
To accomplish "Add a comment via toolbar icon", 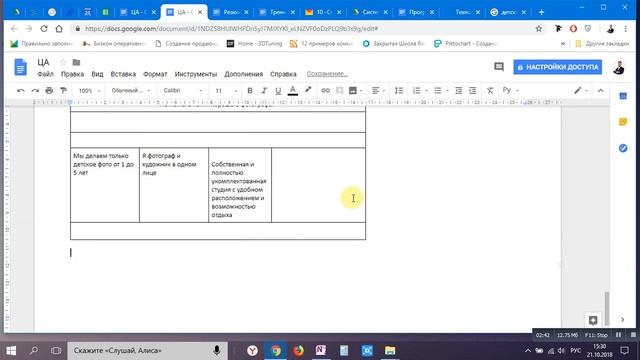I will coord(339,91).
